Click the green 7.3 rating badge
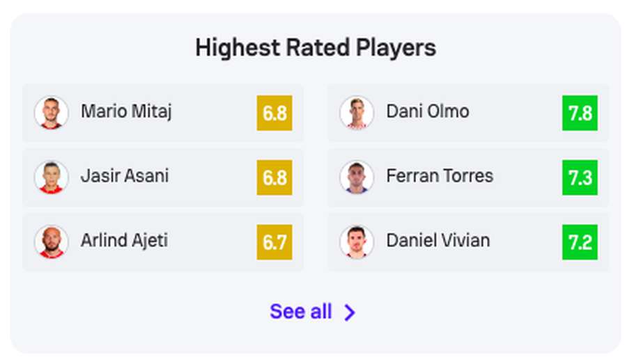 click(x=580, y=177)
